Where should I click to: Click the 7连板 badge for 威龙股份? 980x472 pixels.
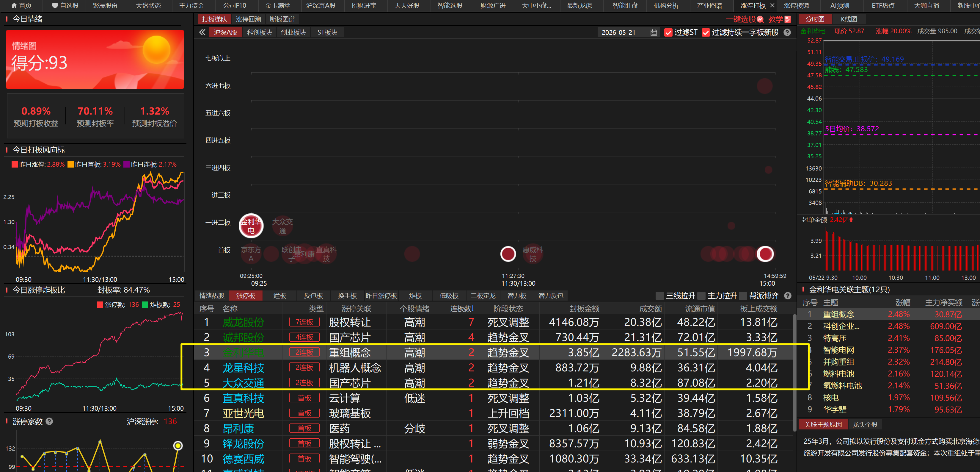click(x=304, y=322)
